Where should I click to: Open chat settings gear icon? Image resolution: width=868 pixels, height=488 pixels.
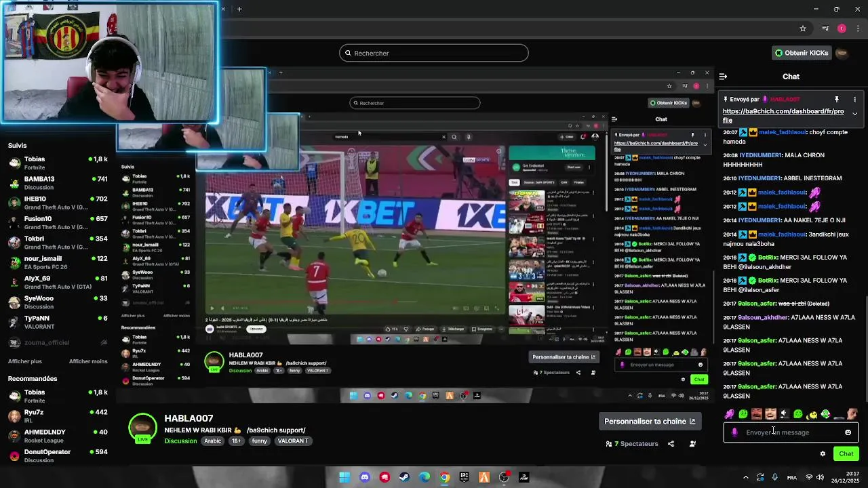[823, 454]
